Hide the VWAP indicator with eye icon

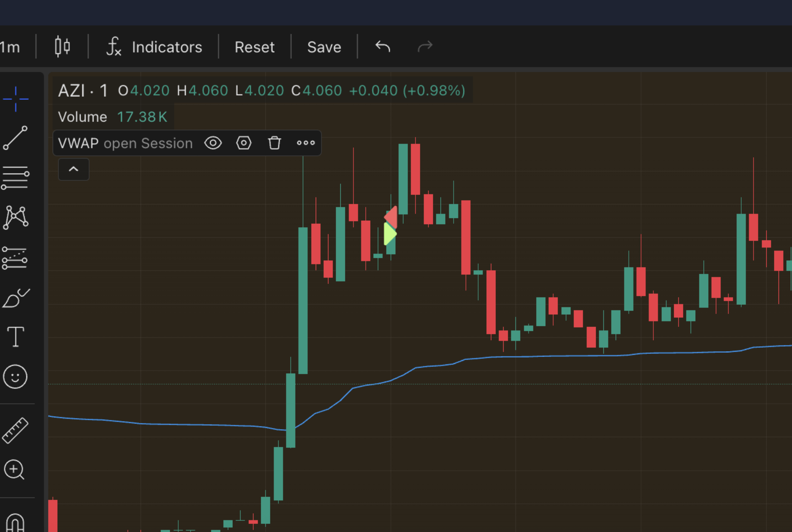[x=213, y=143]
